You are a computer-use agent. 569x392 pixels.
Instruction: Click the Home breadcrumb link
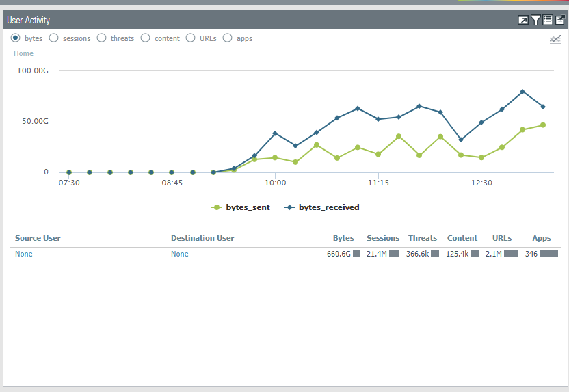(23, 53)
